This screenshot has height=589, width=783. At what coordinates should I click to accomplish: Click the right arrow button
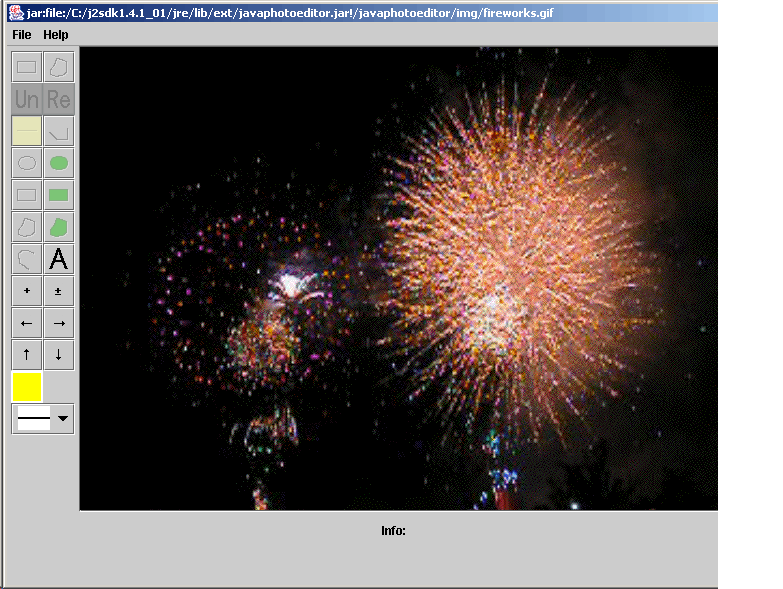pos(59,323)
